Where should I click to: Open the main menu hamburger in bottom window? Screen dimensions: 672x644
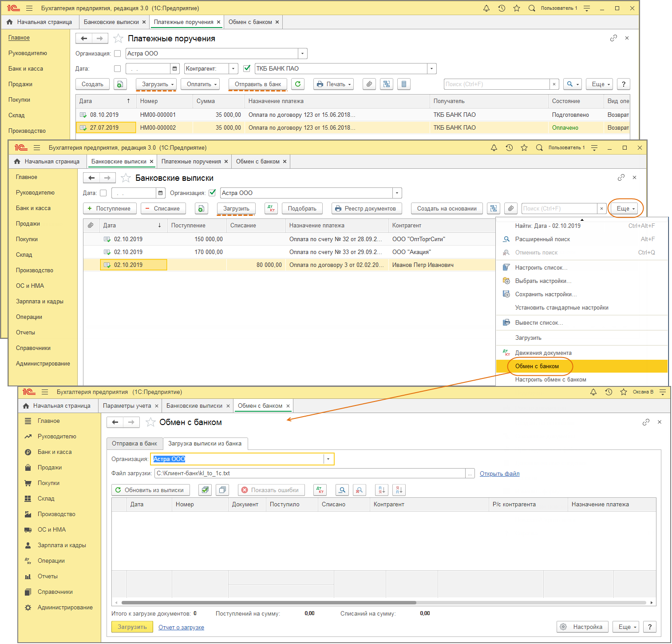[x=45, y=392]
